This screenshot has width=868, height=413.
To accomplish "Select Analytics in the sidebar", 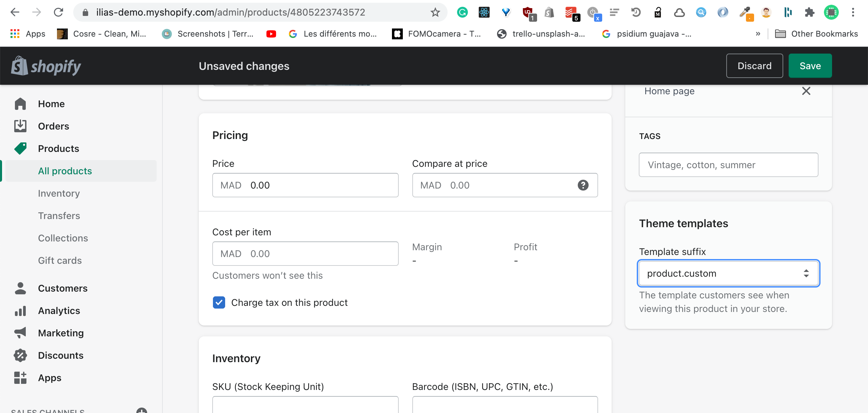I will point(59,310).
